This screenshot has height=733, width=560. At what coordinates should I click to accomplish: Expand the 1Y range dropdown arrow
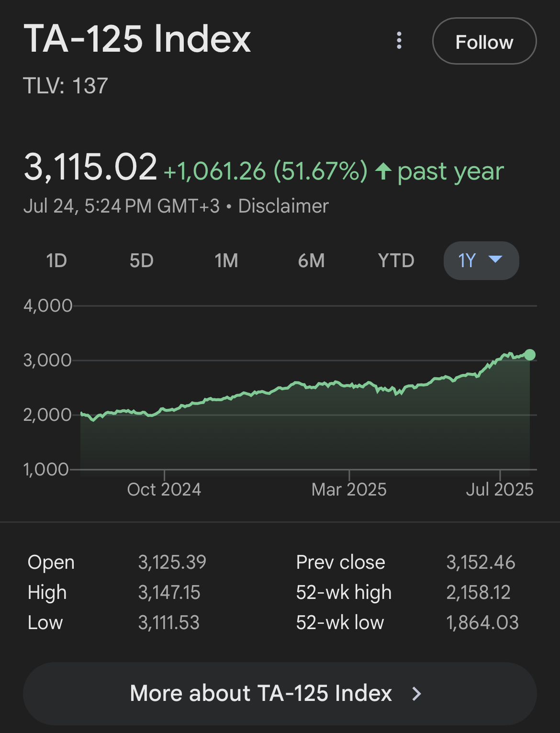click(x=495, y=259)
